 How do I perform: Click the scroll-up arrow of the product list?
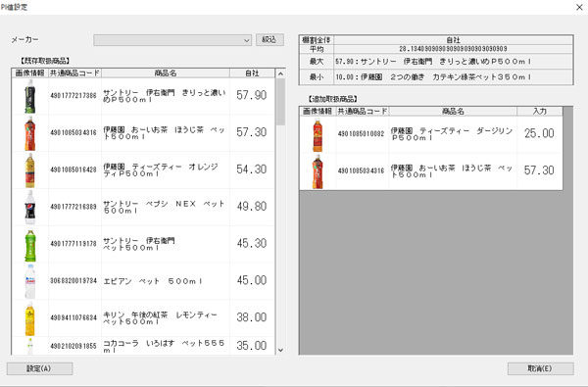(x=280, y=73)
